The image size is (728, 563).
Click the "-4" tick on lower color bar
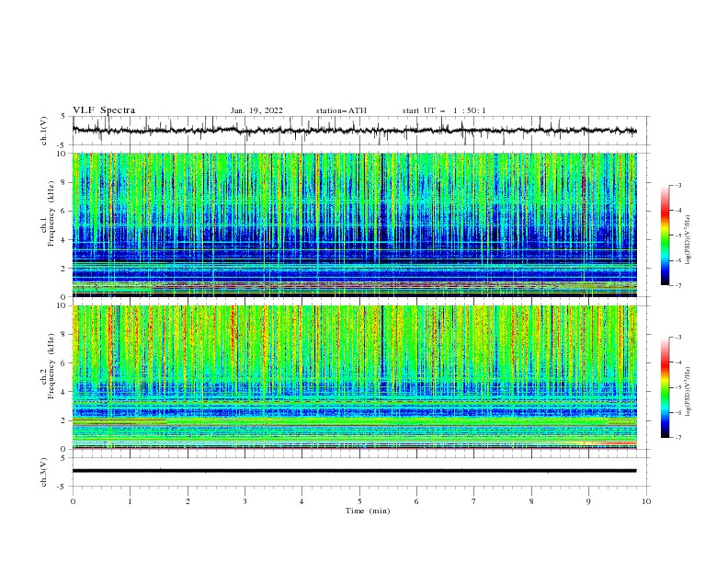677,362
